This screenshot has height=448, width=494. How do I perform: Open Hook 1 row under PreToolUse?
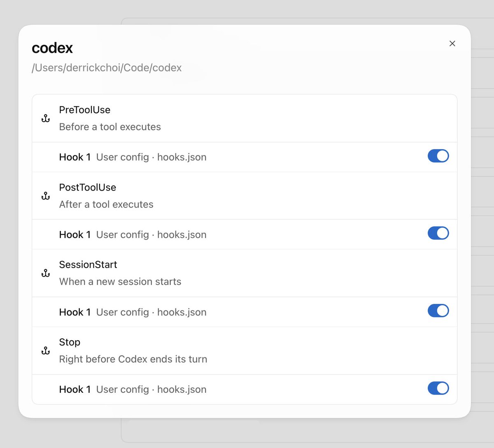click(x=245, y=157)
